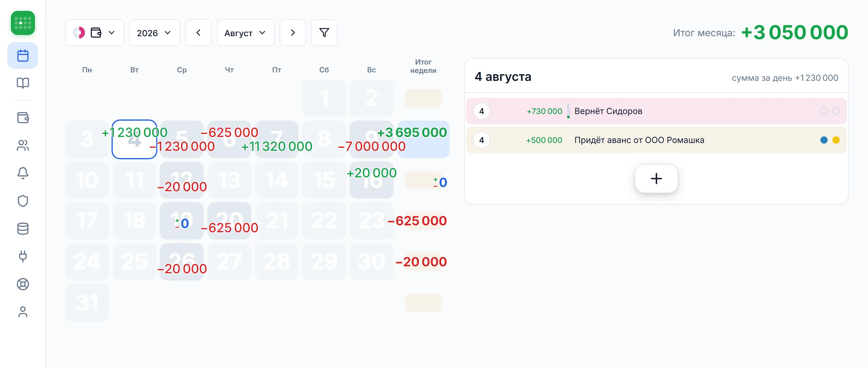This screenshot has width=868, height=368.
Task: Select calendar day 25
Action: pos(134,262)
